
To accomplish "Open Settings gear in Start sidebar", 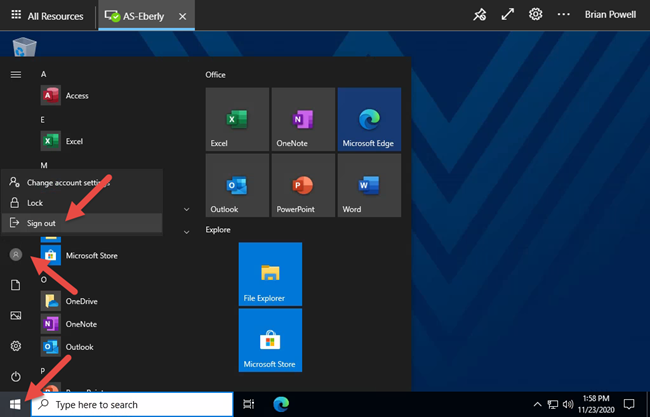I will coord(16,346).
